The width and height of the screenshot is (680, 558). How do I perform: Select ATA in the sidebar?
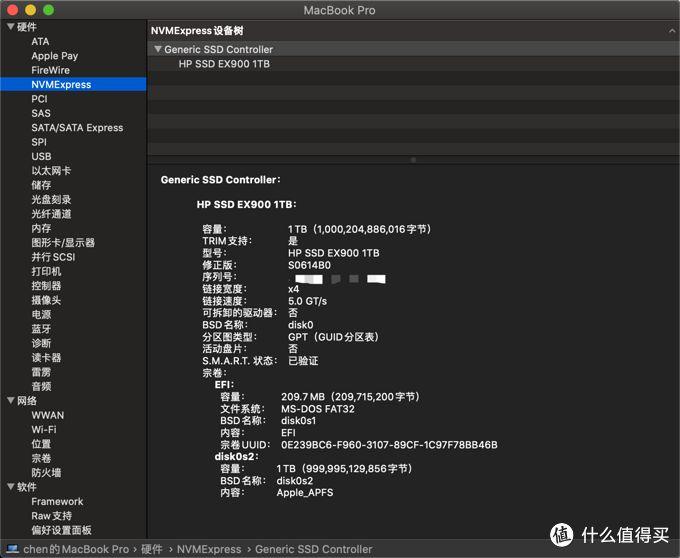[40, 42]
